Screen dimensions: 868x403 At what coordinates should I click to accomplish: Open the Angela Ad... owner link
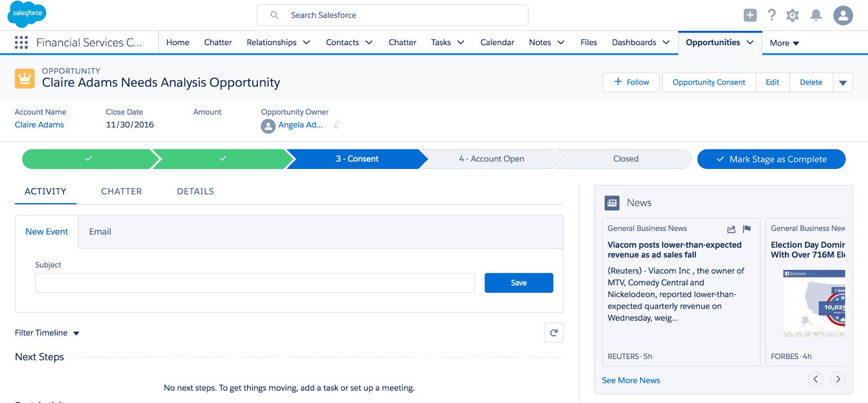click(301, 125)
